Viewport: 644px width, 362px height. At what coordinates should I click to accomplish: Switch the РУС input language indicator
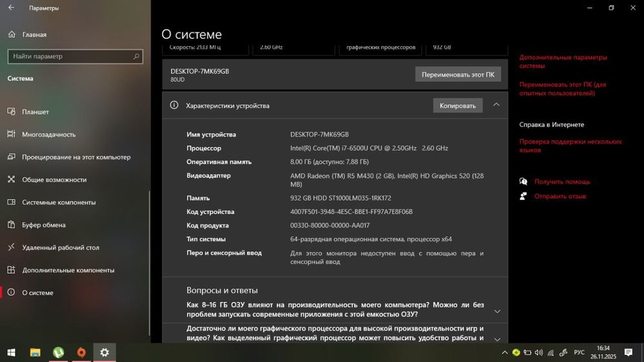(x=579, y=352)
